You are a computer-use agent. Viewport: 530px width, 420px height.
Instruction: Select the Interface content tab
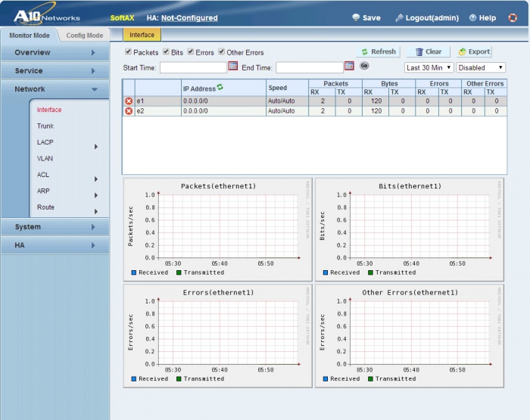click(142, 35)
